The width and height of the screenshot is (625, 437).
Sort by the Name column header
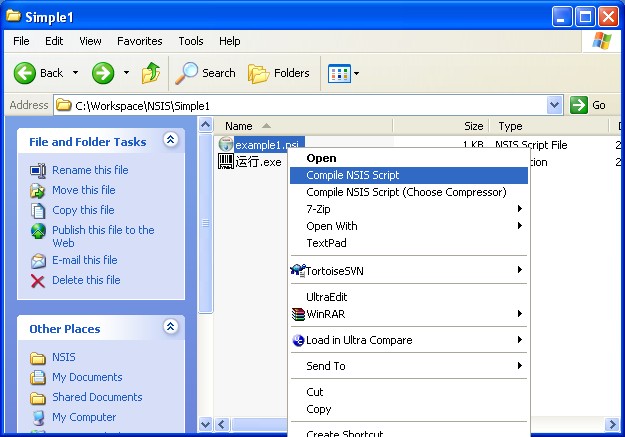pos(303,126)
